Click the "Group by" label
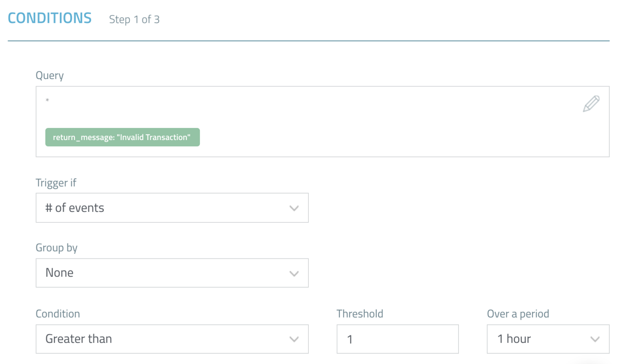The width and height of the screenshot is (620, 364). (x=57, y=248)
